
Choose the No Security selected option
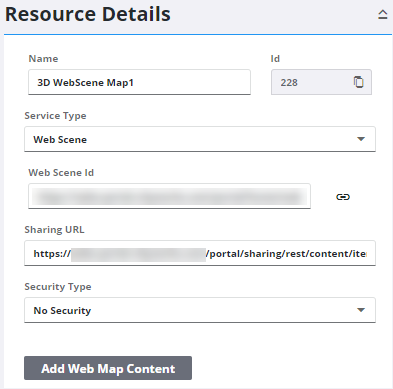coord(62,311)
